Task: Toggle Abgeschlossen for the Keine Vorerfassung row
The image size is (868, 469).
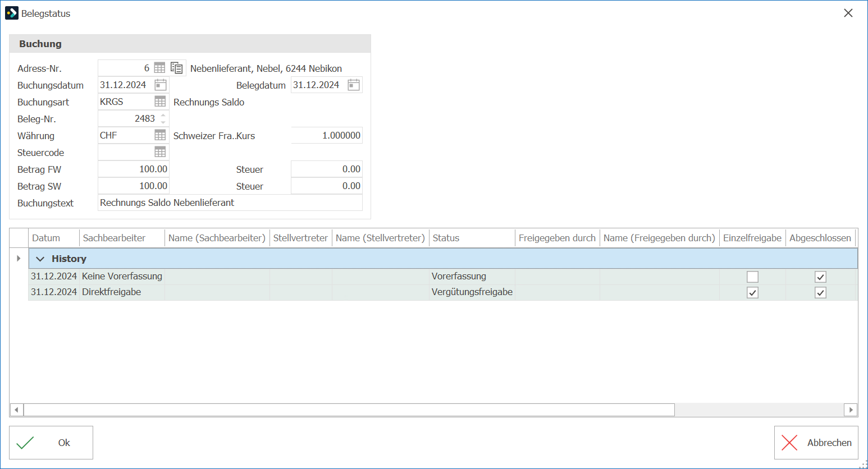Action: tap(820, 277)
